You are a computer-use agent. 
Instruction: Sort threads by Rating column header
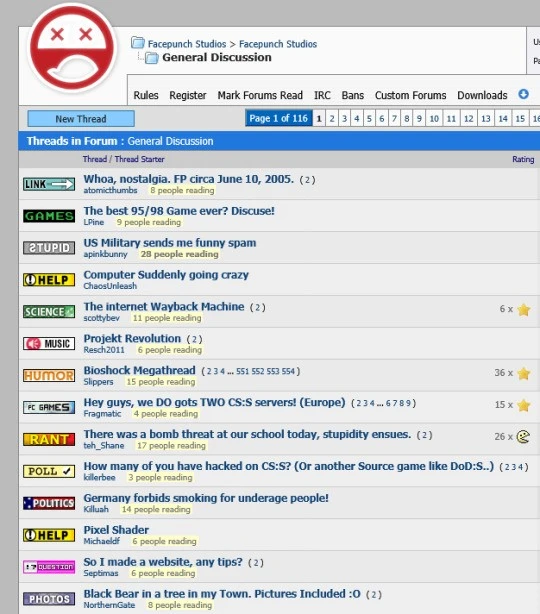[523, 159]
